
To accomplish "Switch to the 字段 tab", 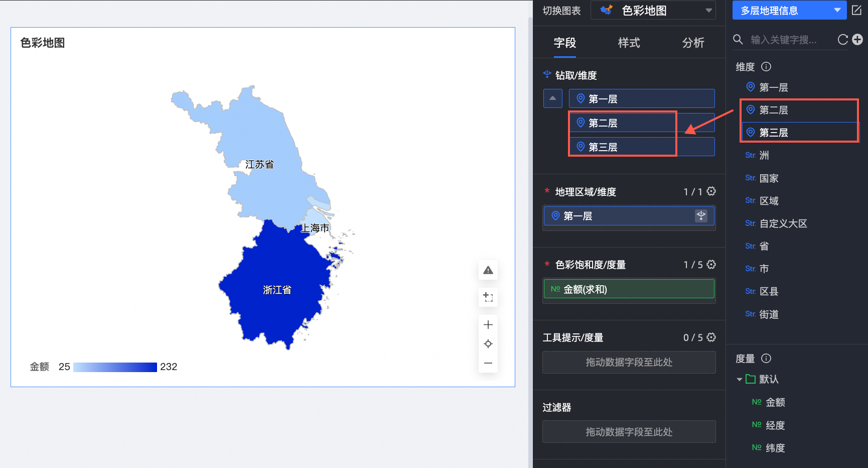I will 565,43.
